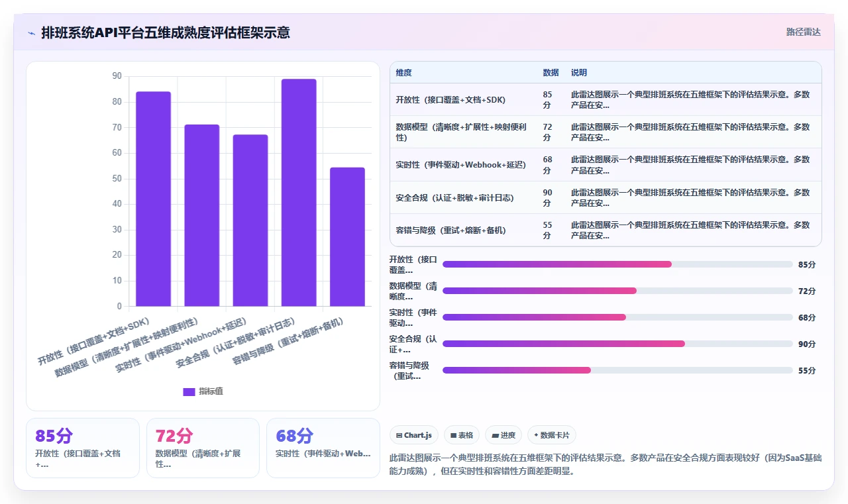Click the 90 label on y-axis
848x504 pixels.
[117, 76]
